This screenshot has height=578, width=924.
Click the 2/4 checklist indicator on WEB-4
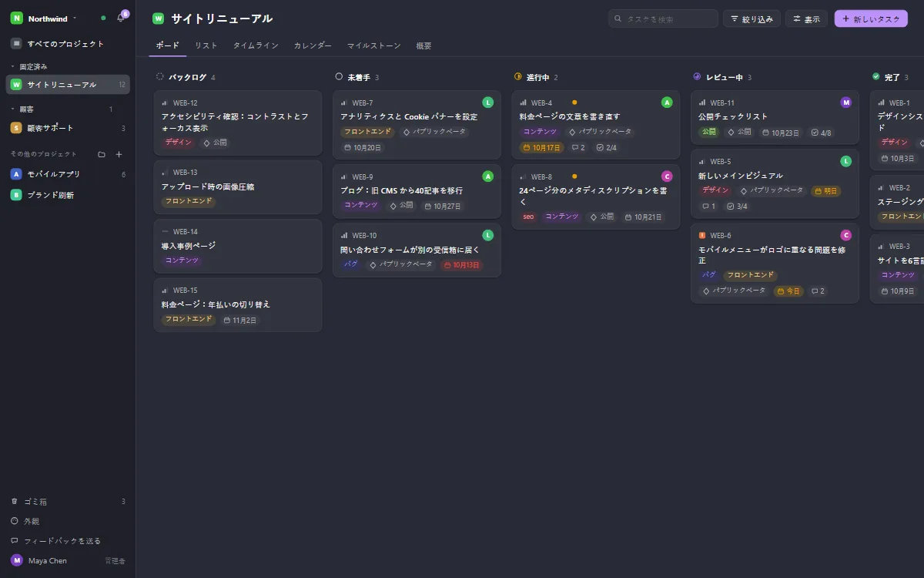(607, 147)
